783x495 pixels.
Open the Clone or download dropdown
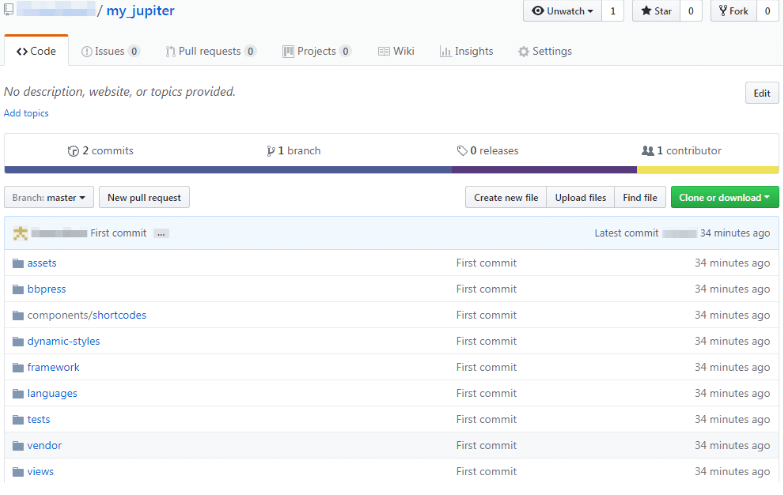click(x=725, y=198)
